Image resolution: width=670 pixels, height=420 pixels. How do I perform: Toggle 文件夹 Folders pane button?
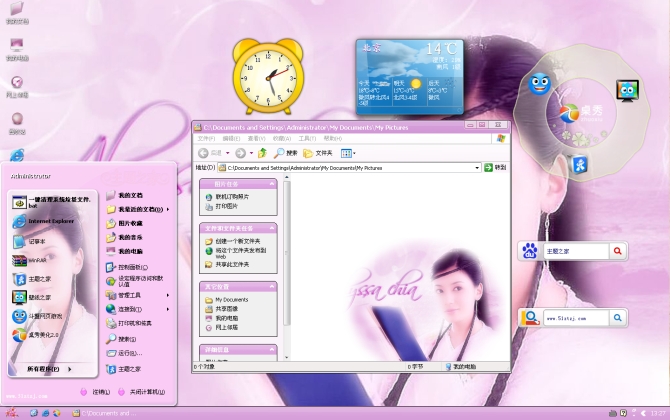pos(317,153)
